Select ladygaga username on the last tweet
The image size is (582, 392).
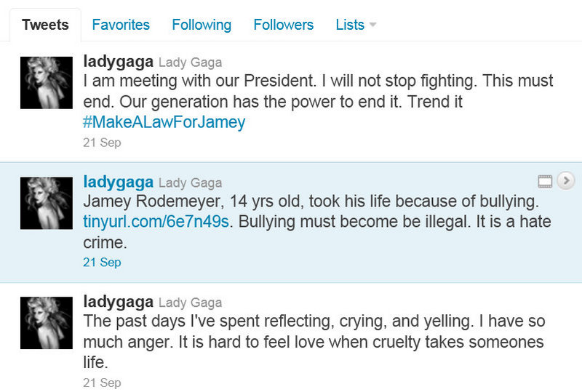tap(119, 302)
